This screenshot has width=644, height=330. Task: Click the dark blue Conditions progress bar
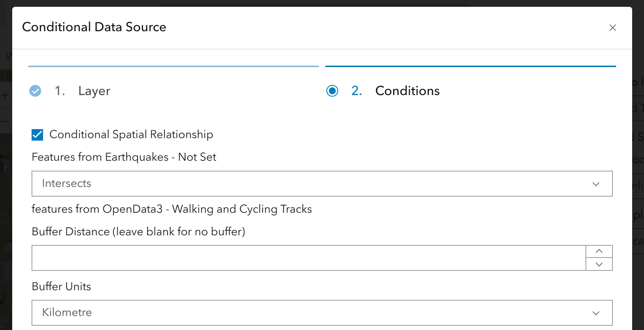pyautogui.click(x=471, y=66)
